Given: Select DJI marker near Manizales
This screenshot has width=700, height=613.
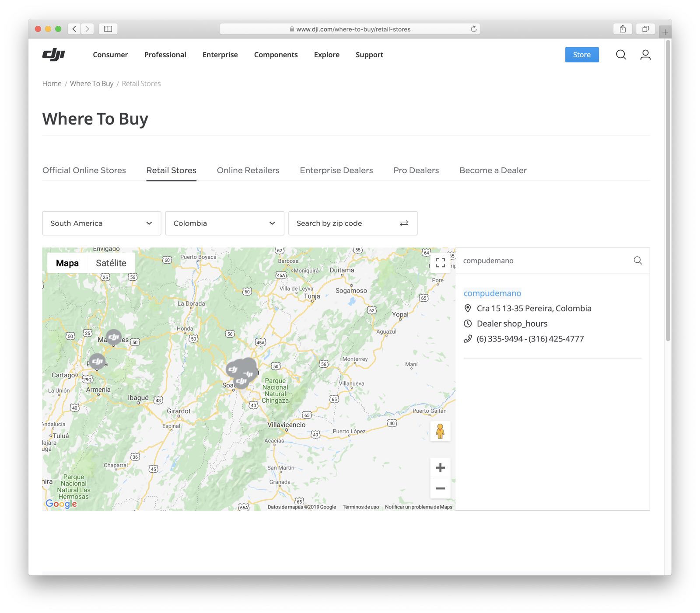Looking at the screenshot, I should pyautogui.click(x=113, y=337).
